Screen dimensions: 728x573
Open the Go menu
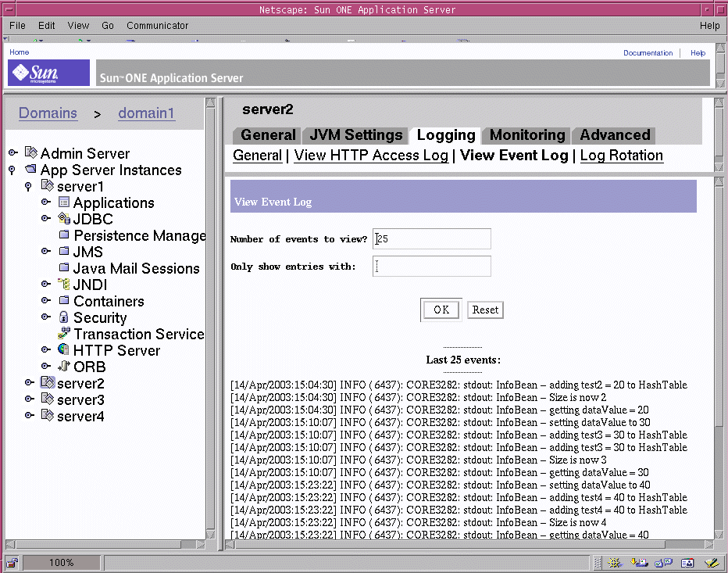[108, 26]
